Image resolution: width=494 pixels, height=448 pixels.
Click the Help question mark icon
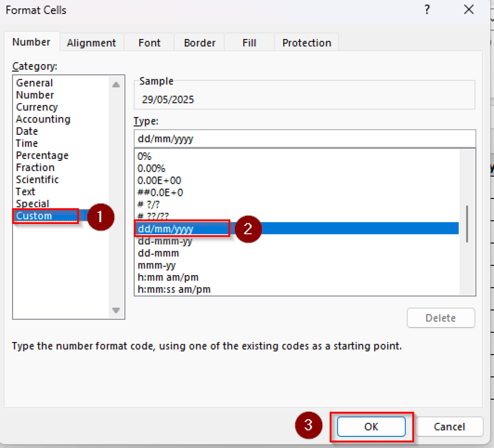[x=427, y=10]
